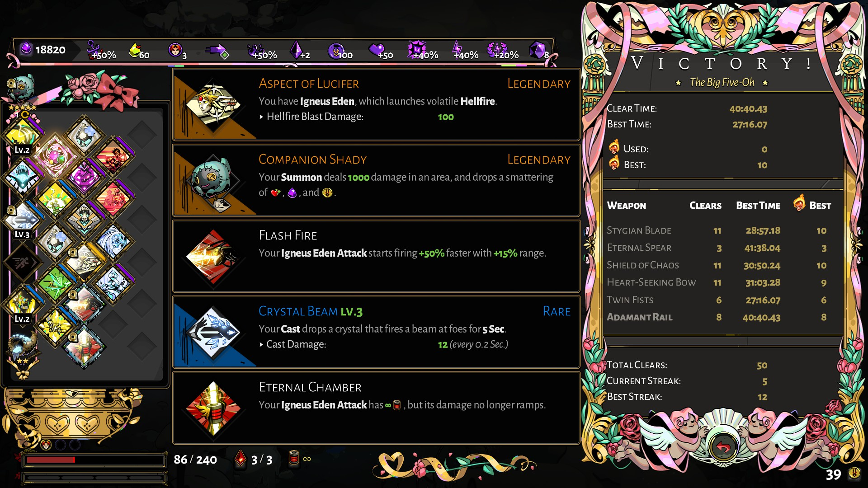The width and height of the screenshot is (868, 488).
Task: Click the Flash Fire upgrade icon
Action: click(214, 257)
